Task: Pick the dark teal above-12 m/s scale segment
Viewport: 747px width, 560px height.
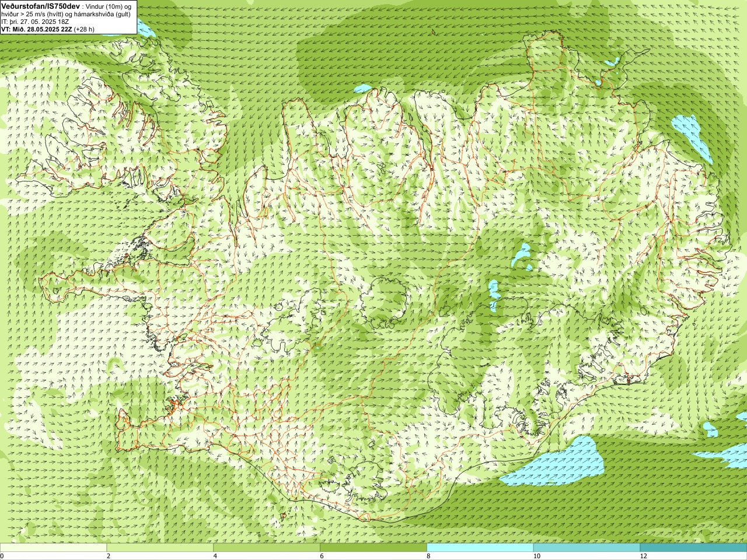Action: [693, 548]
